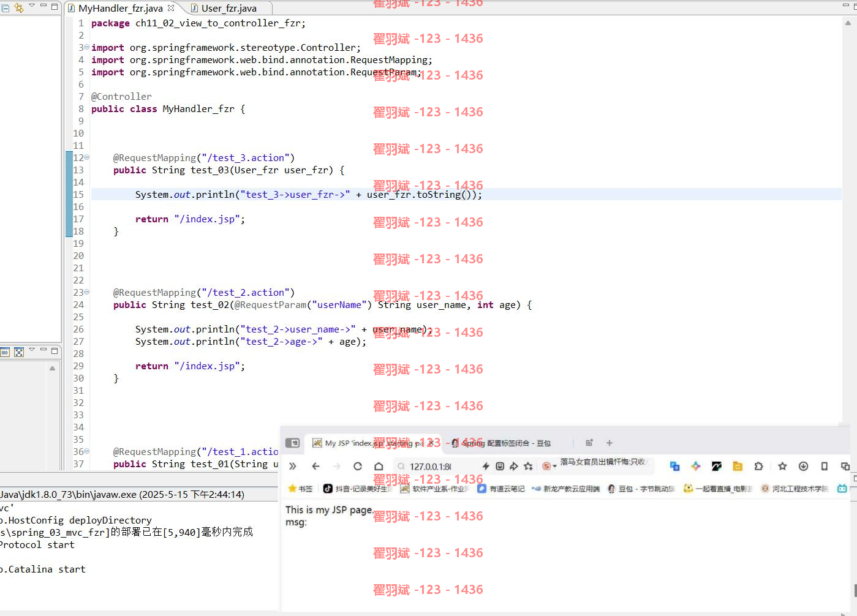Minimize the top-left Eclipse panel

(43, 6)
